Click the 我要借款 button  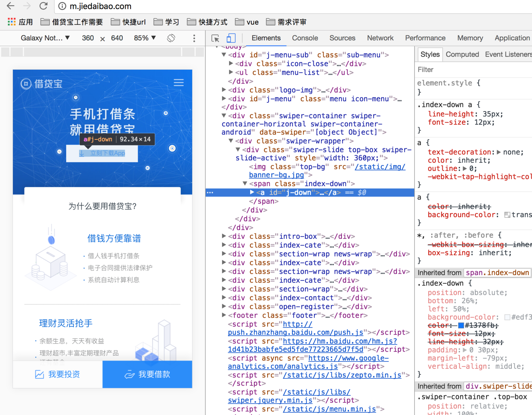tap(147, 374)
